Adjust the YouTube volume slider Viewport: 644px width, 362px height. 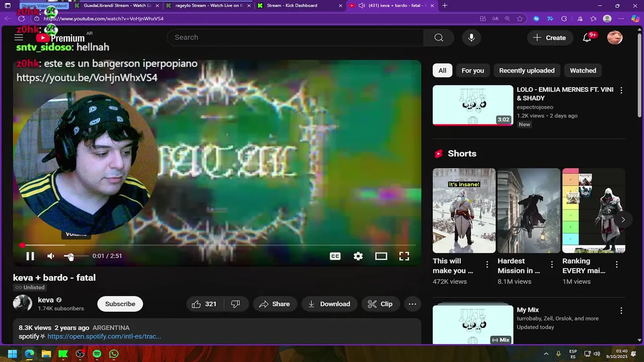click(x=76, y=256)
